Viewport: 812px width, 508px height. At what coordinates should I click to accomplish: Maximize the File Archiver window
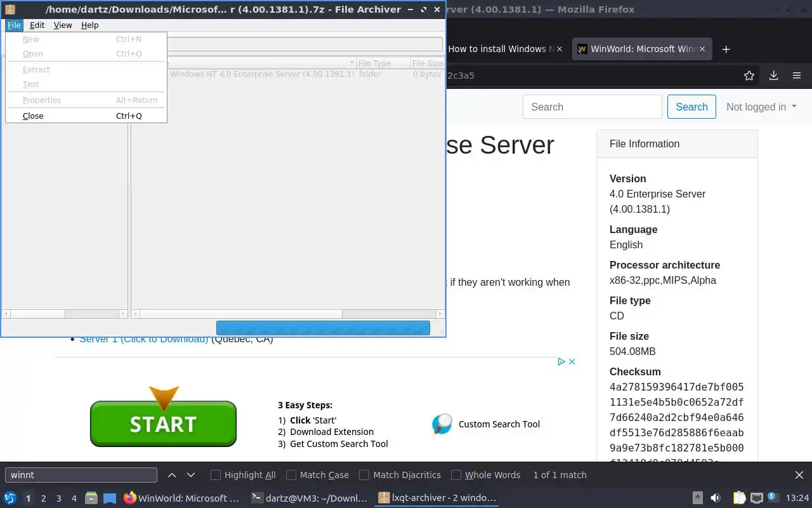[x=424, y=10]
